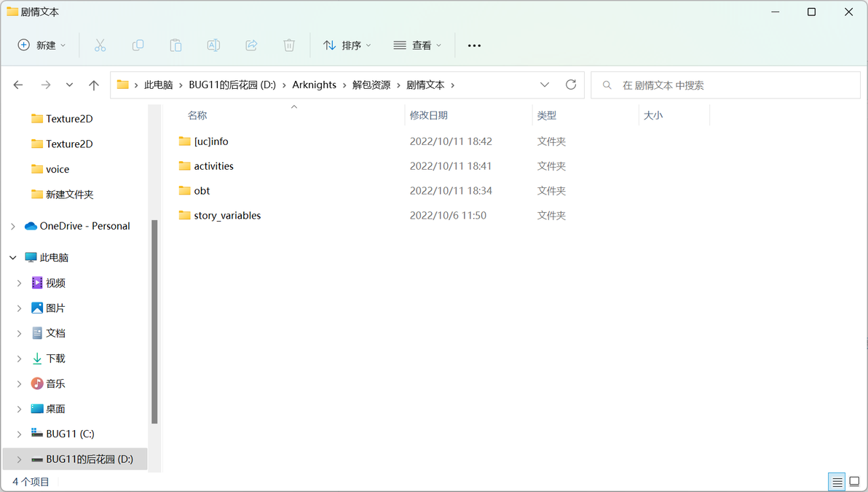Viewport: 868px width, 492px height.
Task: Click Arknights in the breadcrumb path
Action: [315, 85]
